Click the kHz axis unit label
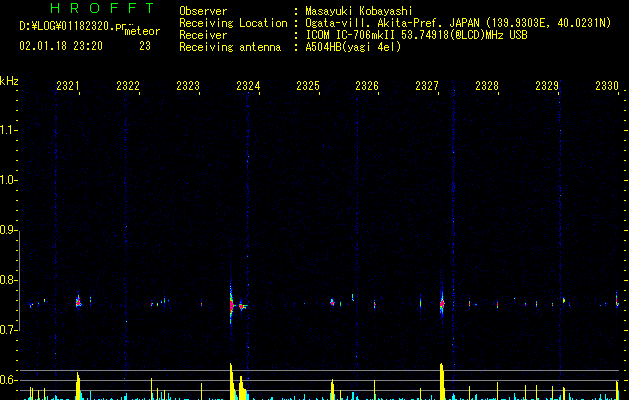This screenshot has height=400, width=629. pyautogui.click(x=9, y=81)
